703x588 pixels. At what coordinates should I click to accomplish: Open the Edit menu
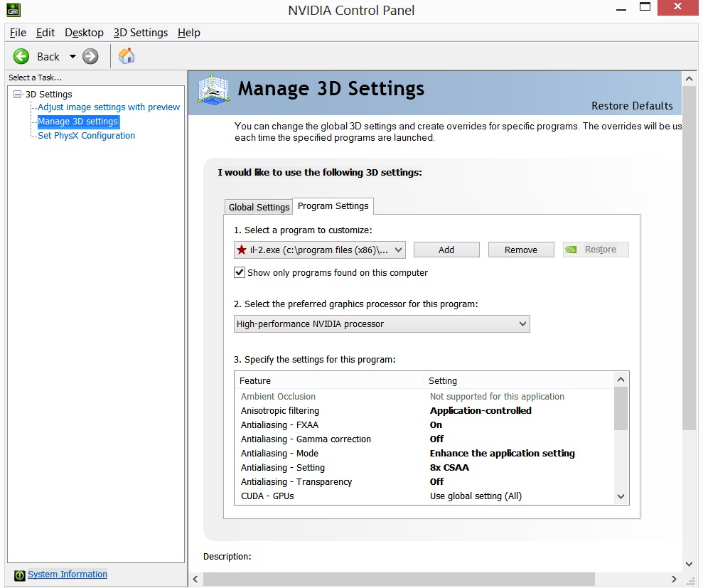[x=45, y=33]
